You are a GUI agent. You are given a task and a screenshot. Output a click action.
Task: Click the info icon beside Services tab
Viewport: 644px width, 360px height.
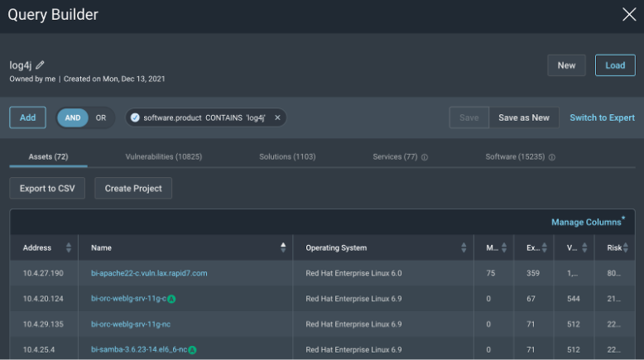pyautogui.click(x=425, y=157)
